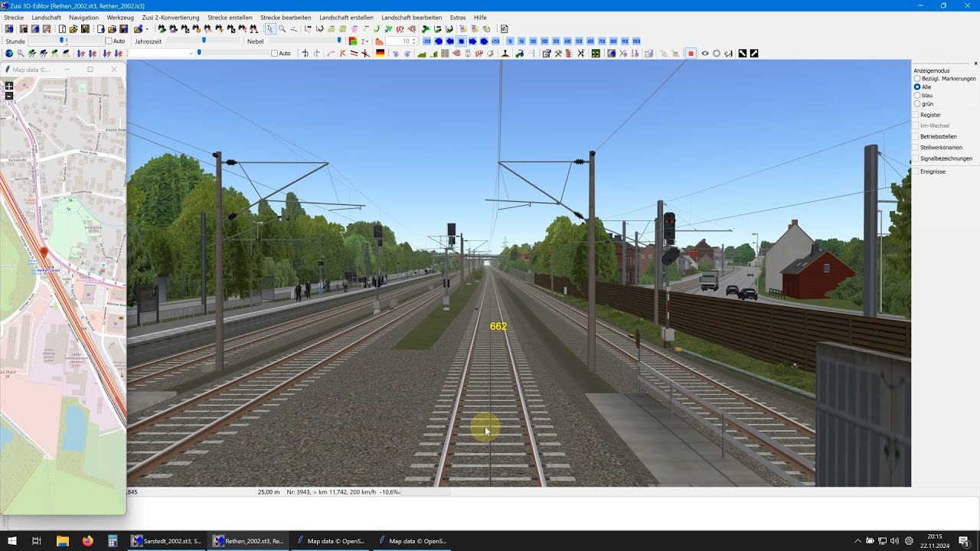This screenshot has width=980, height=551.
Task: Click the circle outline icon in toolbar
Action: pos(717,54)
